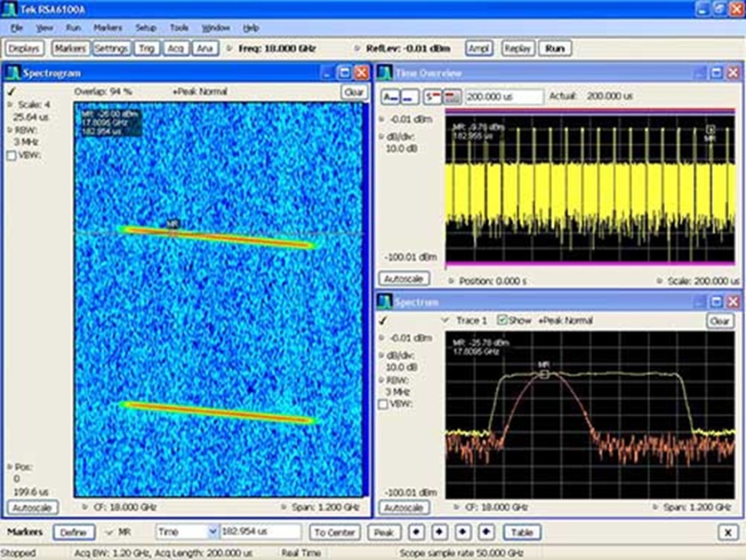
Task: Click the Time Overview window title icon
Action: click(x=385, y=73)
